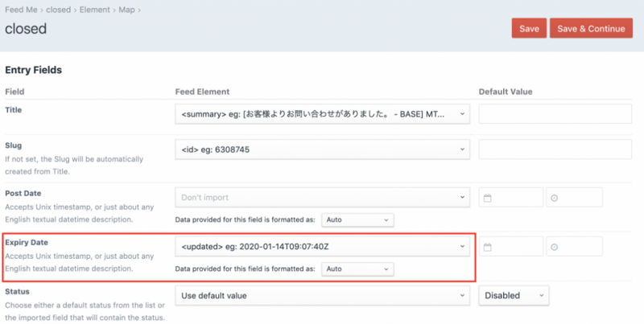Go to Feed Me breadcrumb link
This screenshot has height=324, width=644.
click(x=23, y=10)
